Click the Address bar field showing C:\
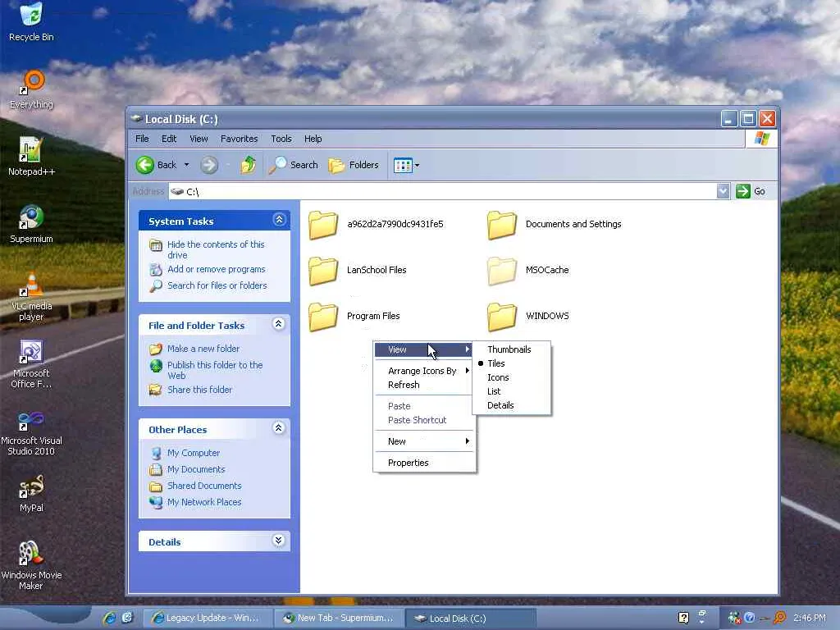The width and height of the screenshot is (840, 630). [x=442, y=191]
